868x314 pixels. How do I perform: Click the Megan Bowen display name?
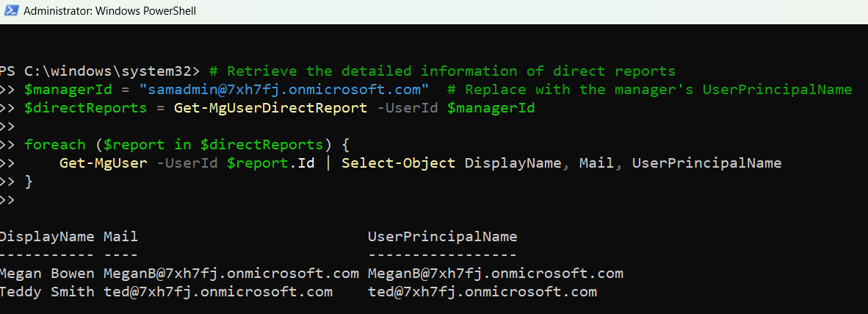pyautogui.click(x=47, y=274)
